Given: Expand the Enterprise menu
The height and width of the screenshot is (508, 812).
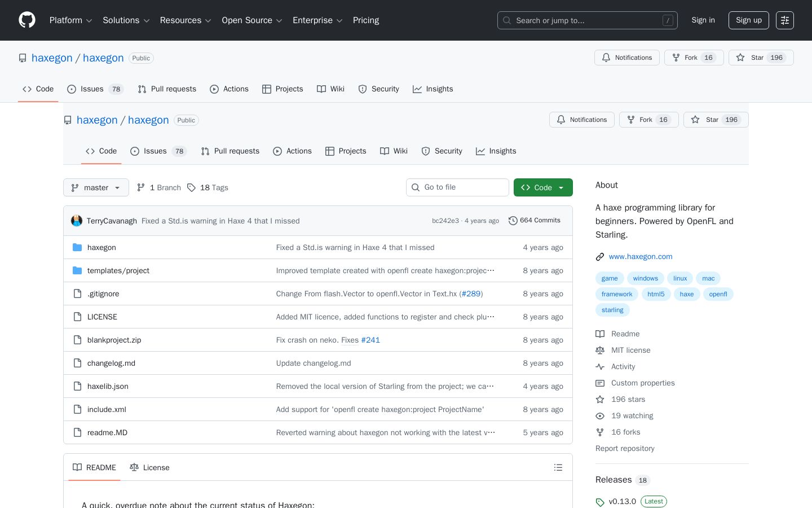Looking at the screenshot, I should (317, 20).
